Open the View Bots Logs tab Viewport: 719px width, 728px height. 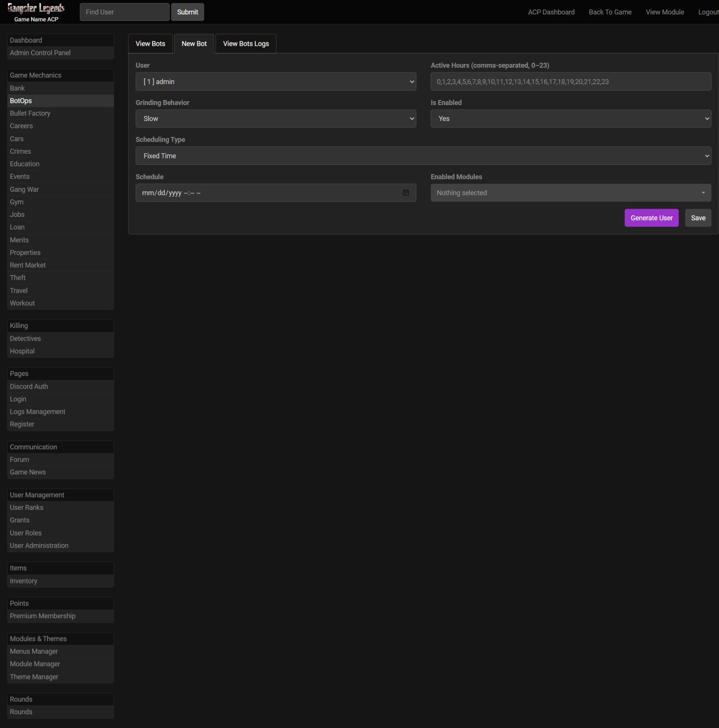[246, 44]
